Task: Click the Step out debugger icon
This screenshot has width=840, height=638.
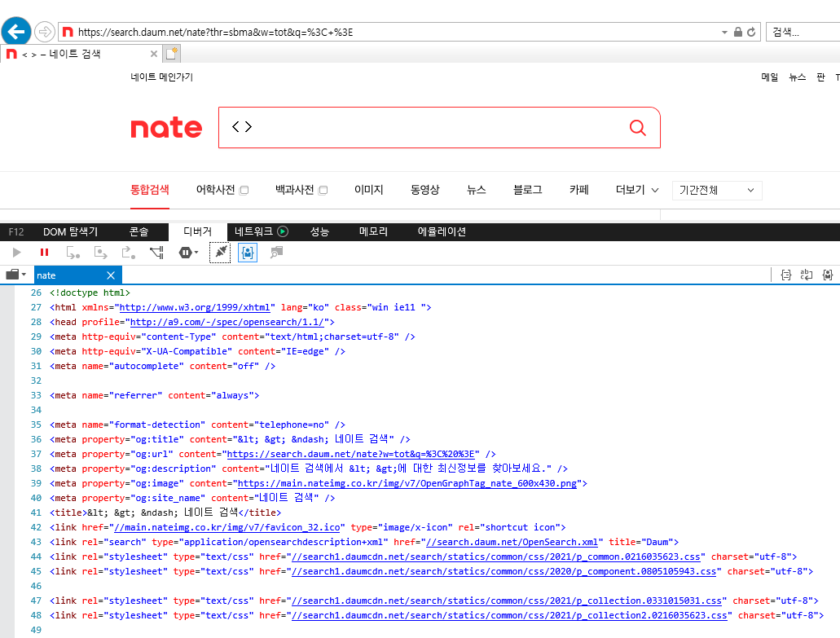Action: pos(128,253)
